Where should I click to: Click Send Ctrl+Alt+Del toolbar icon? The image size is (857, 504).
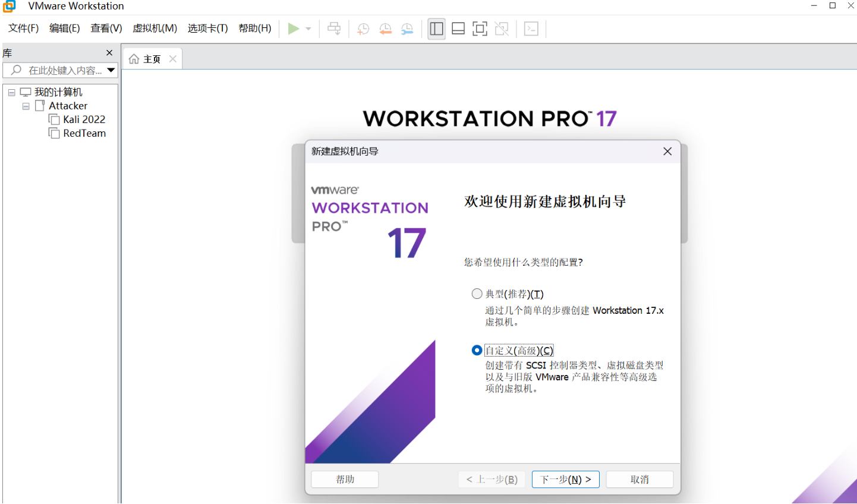(x=335, y=29)
